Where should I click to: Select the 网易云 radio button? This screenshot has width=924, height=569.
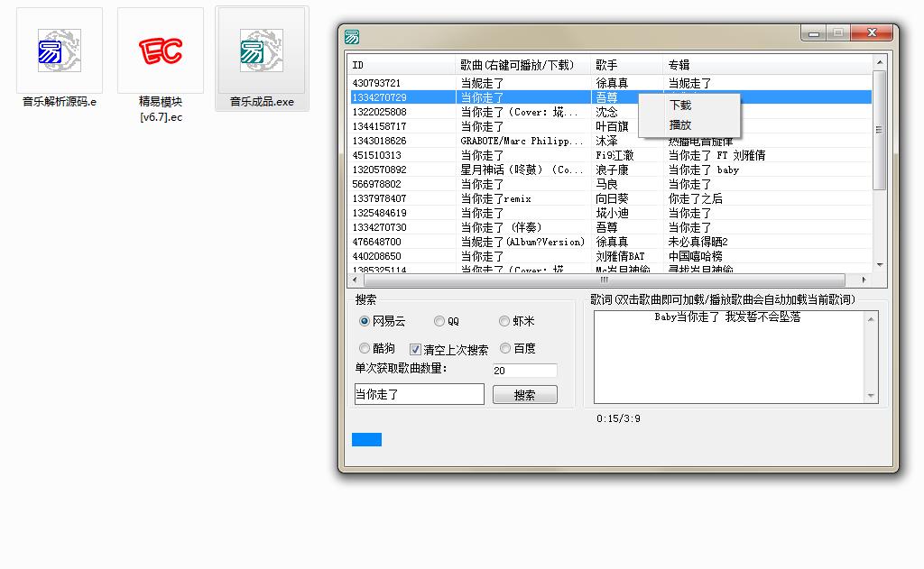(365, 321)
